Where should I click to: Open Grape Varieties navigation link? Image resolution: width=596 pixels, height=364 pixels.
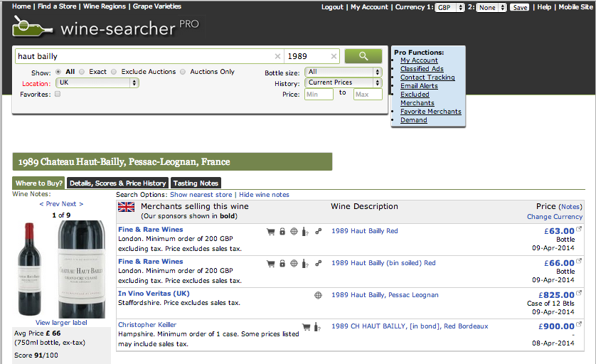coord(157,6)
